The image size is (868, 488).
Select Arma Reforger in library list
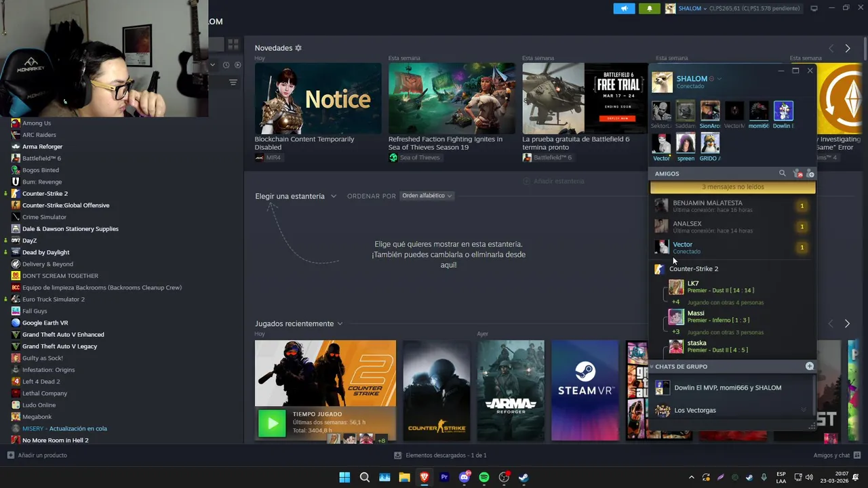pyautogui.click(x=42, y=146)
